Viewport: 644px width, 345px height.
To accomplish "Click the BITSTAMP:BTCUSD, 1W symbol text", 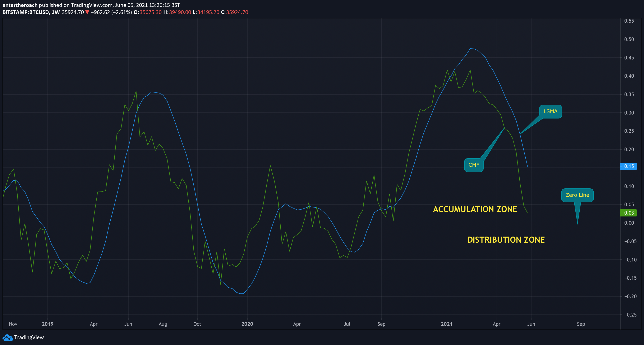I will [x=31, y=12].
